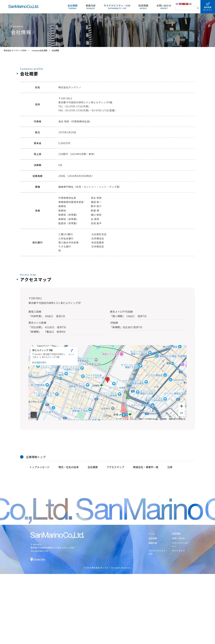Click the GINZA SIX map marker

pos(171,380)
